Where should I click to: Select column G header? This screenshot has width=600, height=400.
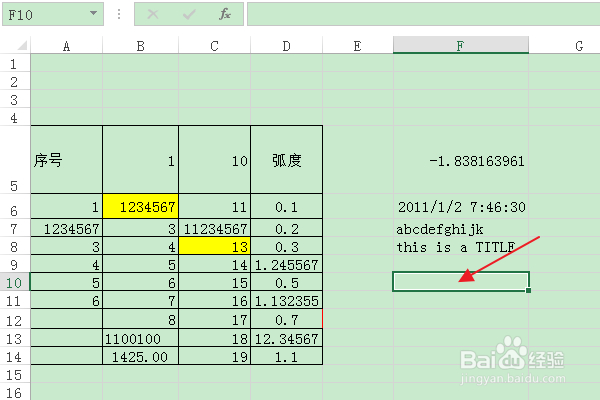click(x=564, y=46)
